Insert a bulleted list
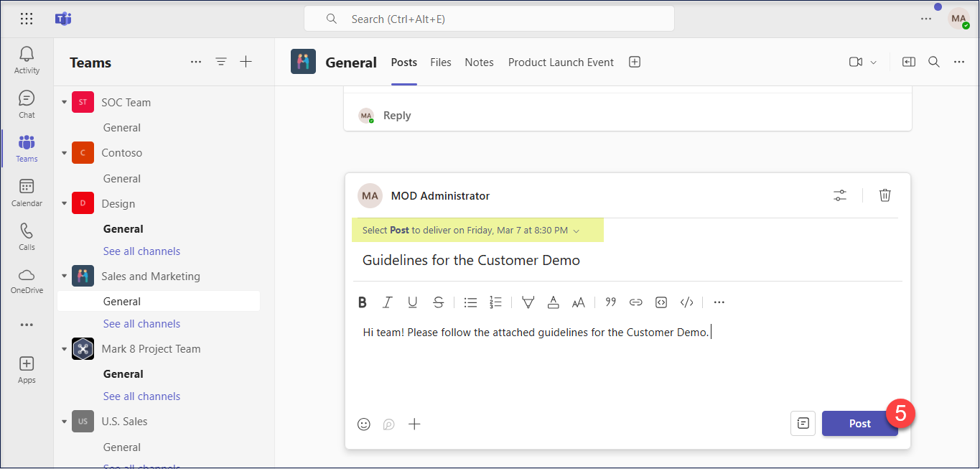Image resolution: width=980 pixels, height=469 pixels. click(470, 302)
